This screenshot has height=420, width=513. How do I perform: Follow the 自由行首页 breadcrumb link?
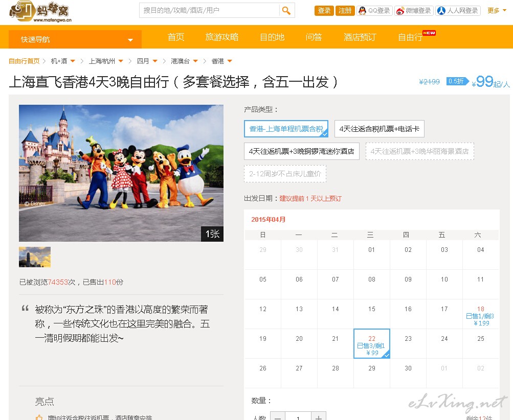24,61
